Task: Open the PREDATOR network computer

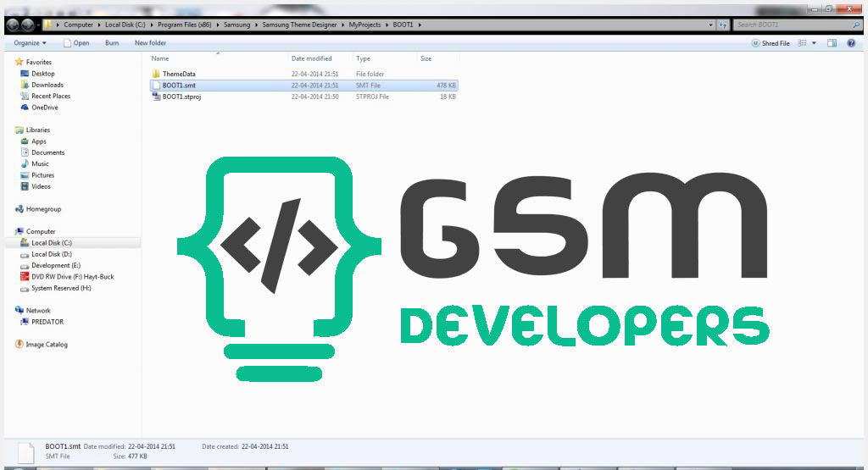Action: (x=47, y=322)
